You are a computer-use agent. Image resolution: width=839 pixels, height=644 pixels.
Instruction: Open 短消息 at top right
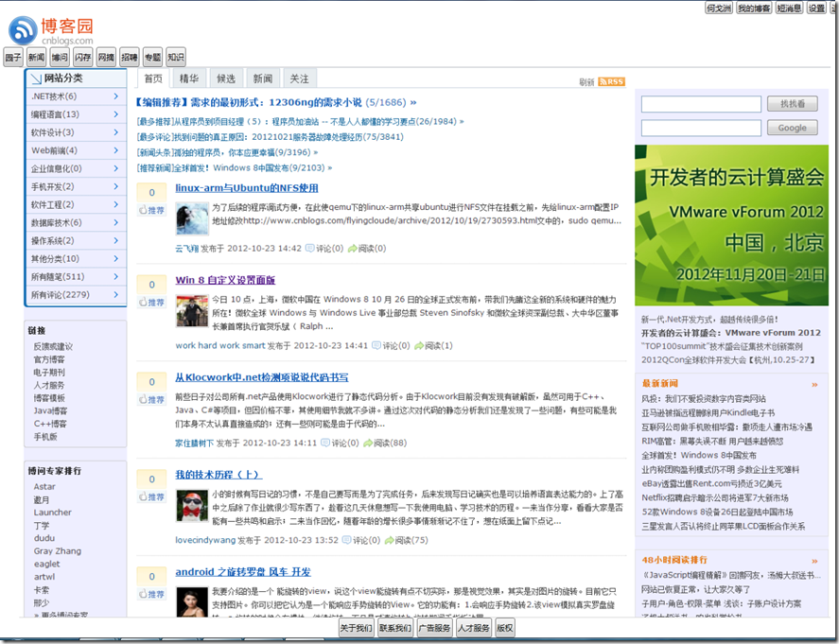[x=789, y=8]
